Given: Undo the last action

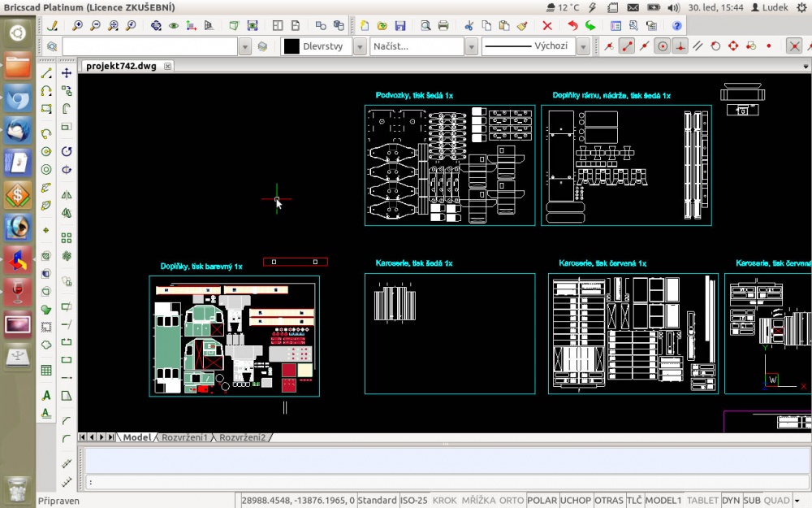Looking at the screenshot, I should pyautogui.click(x=572, y=25).
